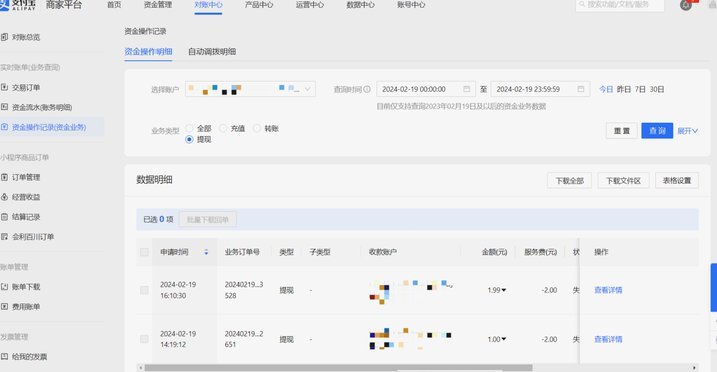Select the 充值 business type radio

coord(223,128)
